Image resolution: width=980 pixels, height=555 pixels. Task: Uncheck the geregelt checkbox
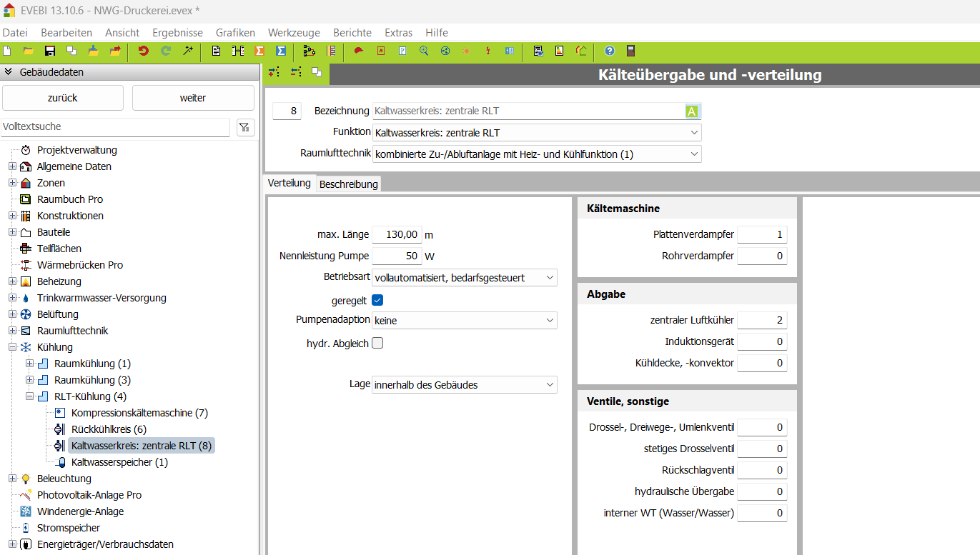[x=377, y=300]
